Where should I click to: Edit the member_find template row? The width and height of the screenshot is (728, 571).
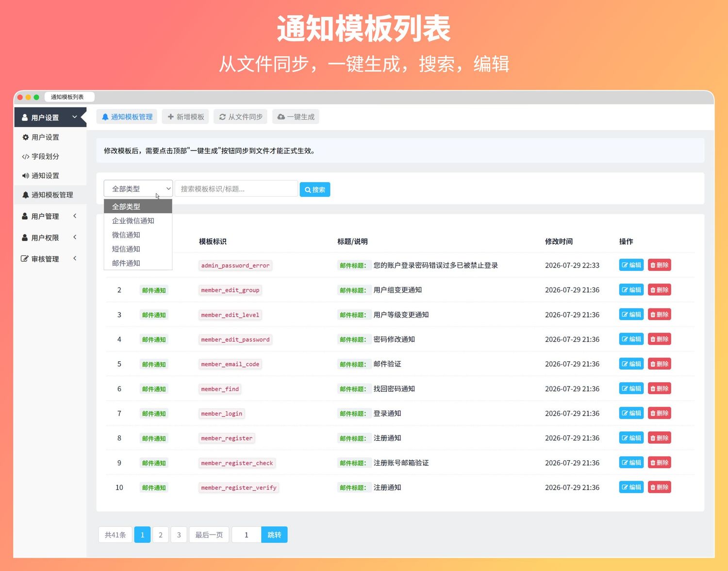(x=631, y=388)
